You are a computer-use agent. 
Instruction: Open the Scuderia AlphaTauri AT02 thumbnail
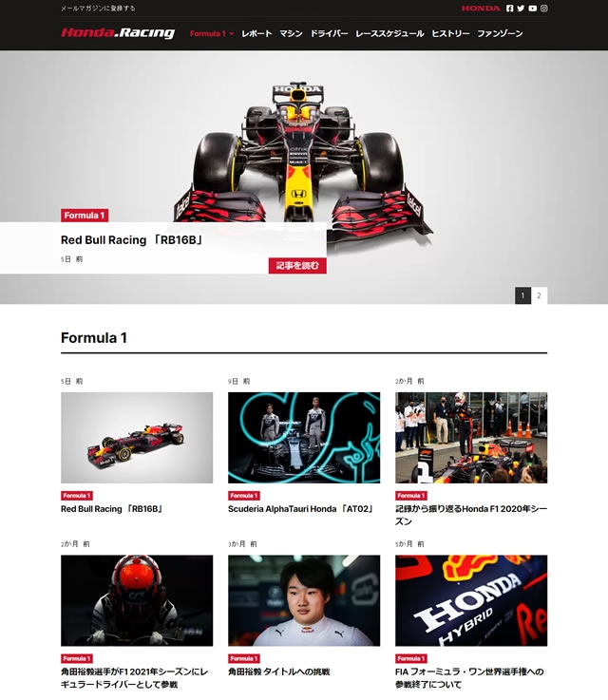[304, 438]
